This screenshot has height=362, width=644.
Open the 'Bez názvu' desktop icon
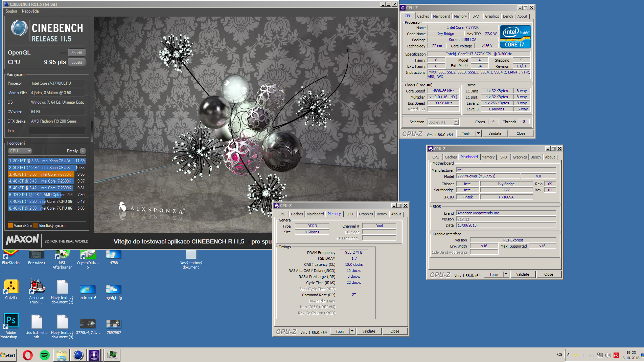pyautogui.click(x=37, y=257)
